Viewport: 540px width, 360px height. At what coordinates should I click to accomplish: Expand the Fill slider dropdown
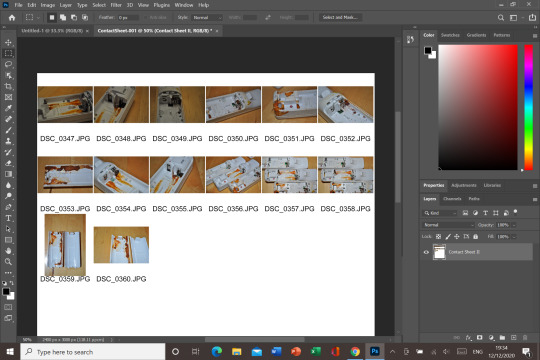coord(514,237)
